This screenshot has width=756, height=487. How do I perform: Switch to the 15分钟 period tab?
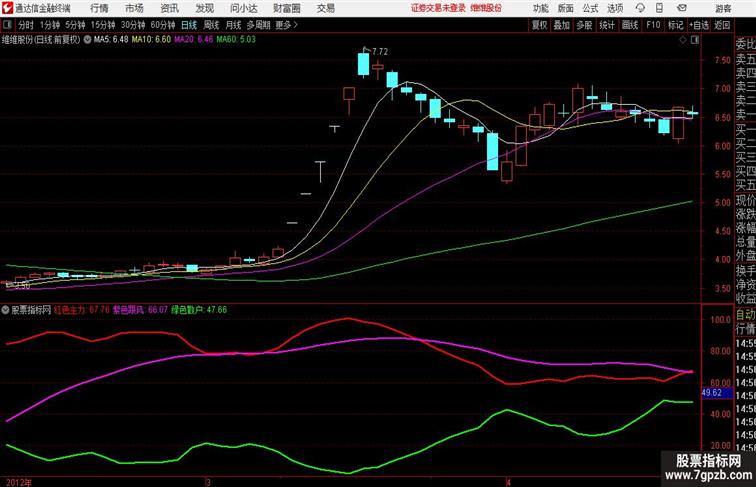coord(103,25)
